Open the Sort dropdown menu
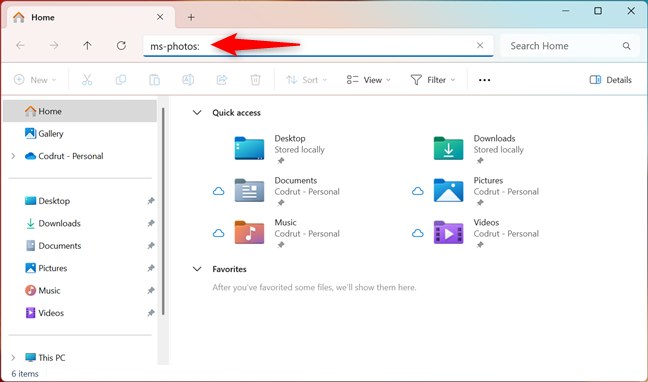The image size is (648, 382). coord(306,80)
